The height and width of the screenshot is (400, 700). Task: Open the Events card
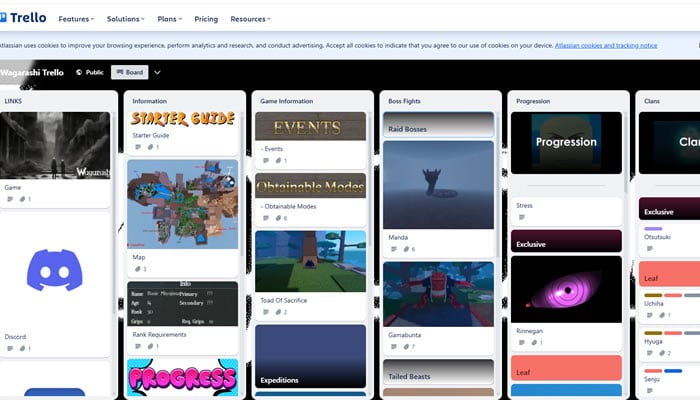coord(310,140)
